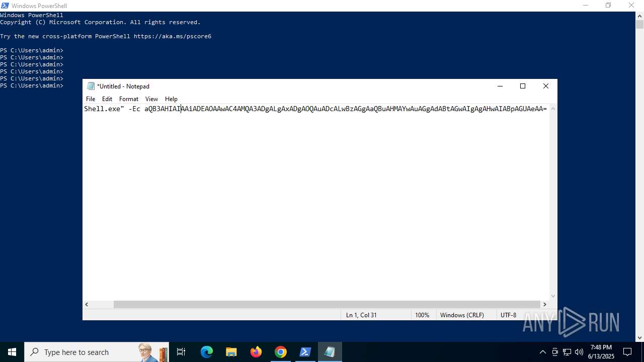Click the Notepad title bar icon
The height and width of the screenshot is (362, 644).
[x=91, y=86]
